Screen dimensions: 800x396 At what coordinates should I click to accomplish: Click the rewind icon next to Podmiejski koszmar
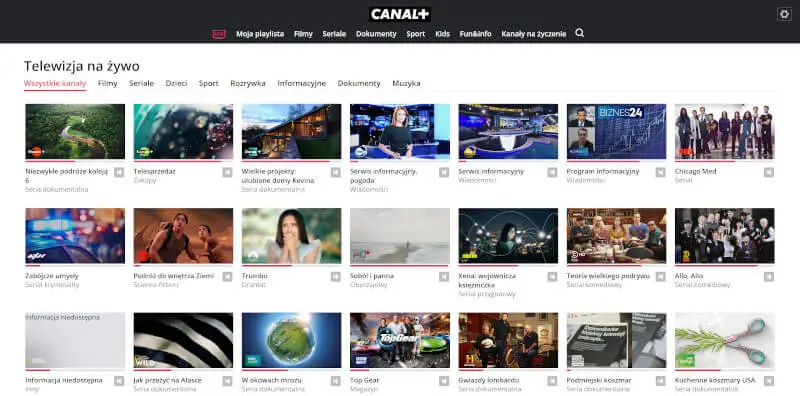[x=661, y=381]
